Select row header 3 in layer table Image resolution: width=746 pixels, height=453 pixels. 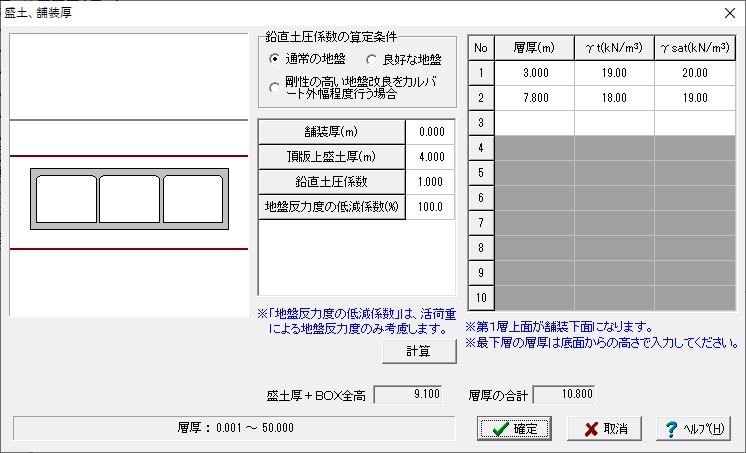pos(481,123)
